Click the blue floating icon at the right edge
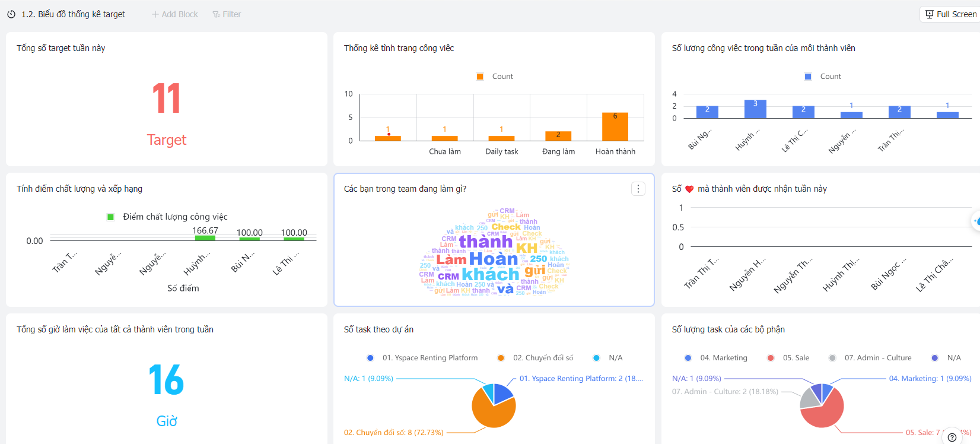The height and width of the screenshot is (444, 980). click(x=976, y=221)
